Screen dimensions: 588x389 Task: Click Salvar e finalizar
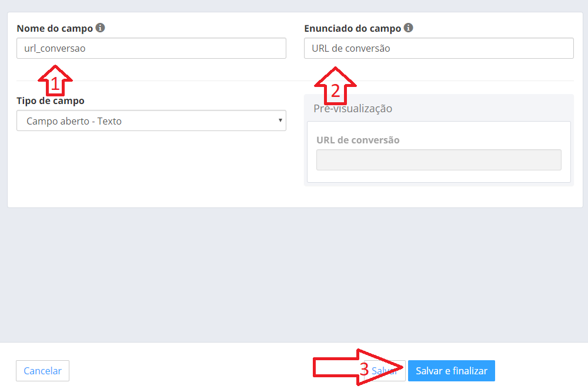coord(452,371)
